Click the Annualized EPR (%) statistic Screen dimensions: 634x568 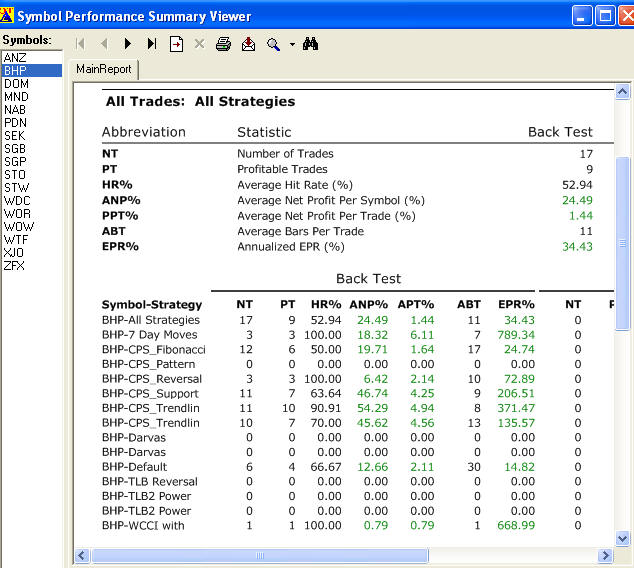point(291,247)
